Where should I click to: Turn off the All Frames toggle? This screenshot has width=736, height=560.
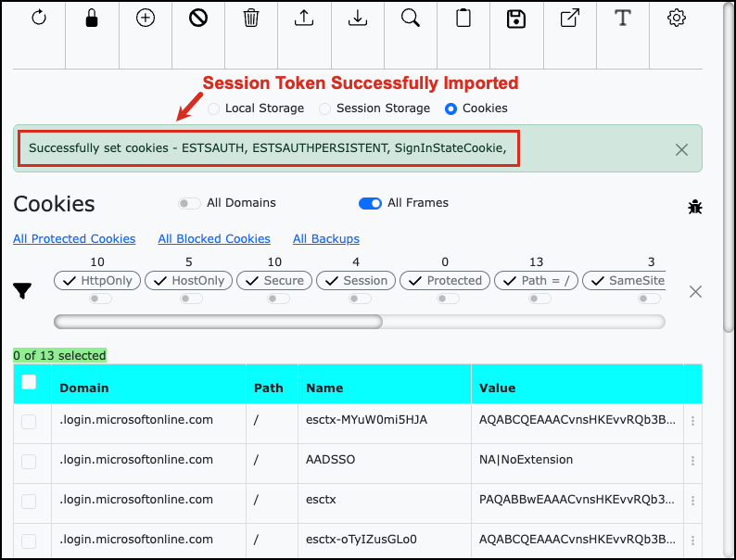tap(370, 203)
